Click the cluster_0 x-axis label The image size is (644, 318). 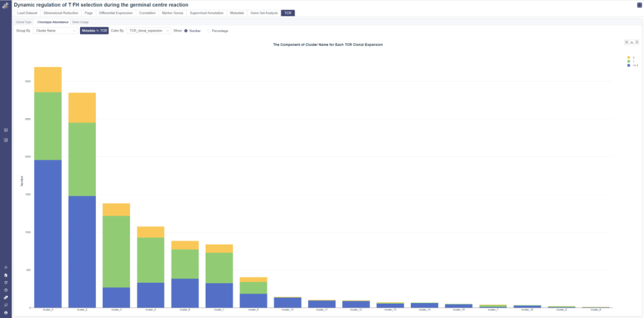pyautogui.click(x=48, y=310)
